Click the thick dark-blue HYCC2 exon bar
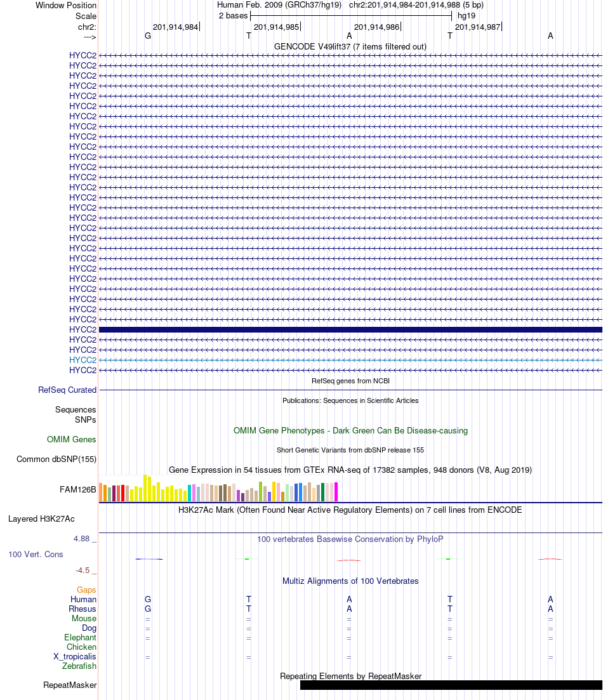 350,329
